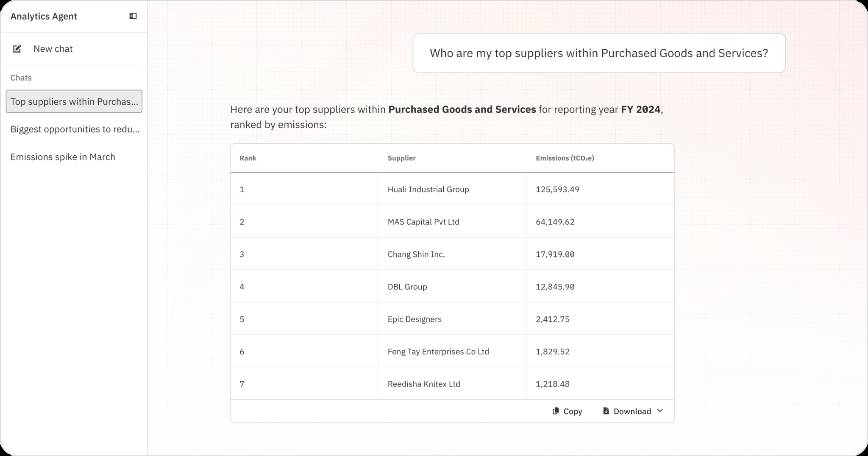Select Reedisha Knitex Ltd cell
The width and height of the screenshot is (868, 456).
click(452, 384)
